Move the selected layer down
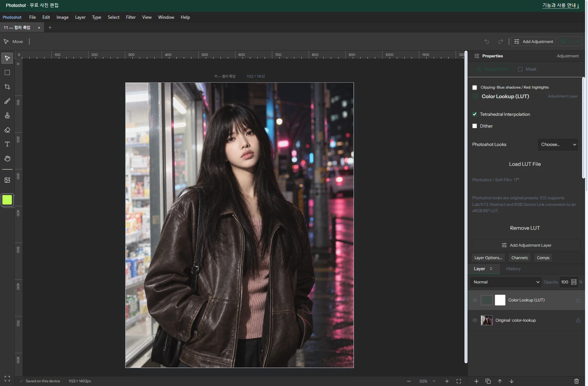Viewport: 588px width, 386px height. pyautogui.click(x=512, y=381)
